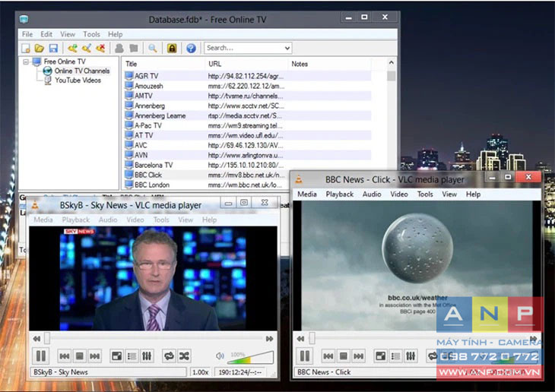Image resolution: width=555 pixels, height=392 pixels.
Task: Select YouTube Videos tree item
Action: [x=78, y=81]
